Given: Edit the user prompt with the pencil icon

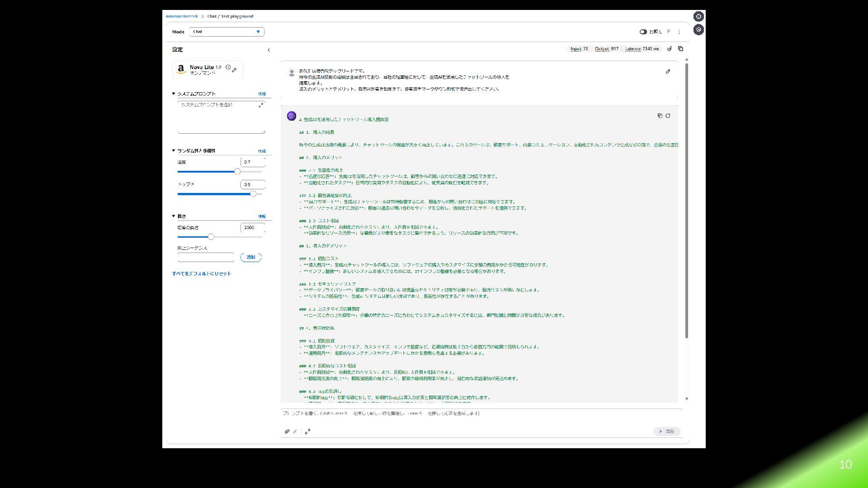Looking at the screenshot, I should (668, 71).
